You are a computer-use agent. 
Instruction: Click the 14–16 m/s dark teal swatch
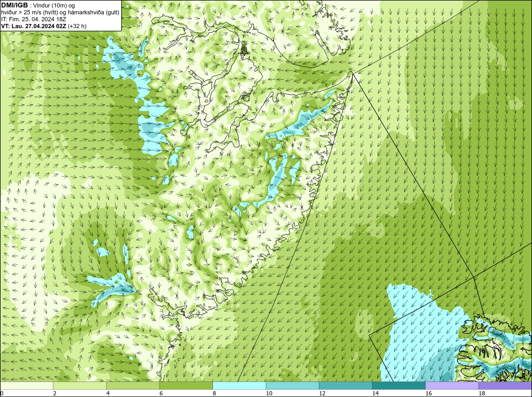pyautogui.click(x=398, y=386)
